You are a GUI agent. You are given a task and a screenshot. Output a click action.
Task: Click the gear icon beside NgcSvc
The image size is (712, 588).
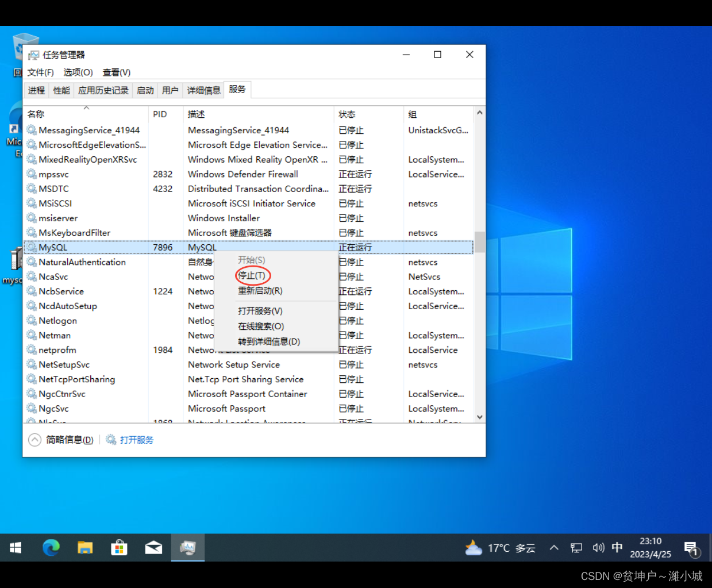pos(32,409)
